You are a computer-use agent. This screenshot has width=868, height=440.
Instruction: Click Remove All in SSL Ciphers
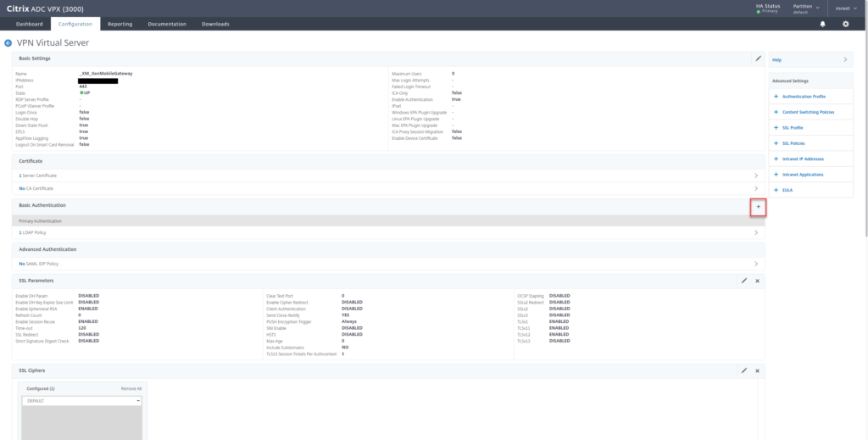pos(131,387)
